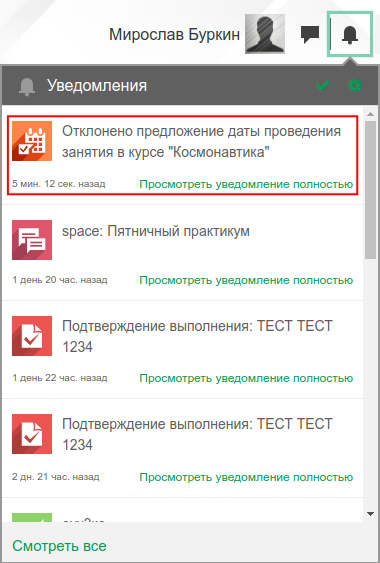
Task: Click the red document icon dated 2 дн. 21 час.
Action: (x=32, y=434)
